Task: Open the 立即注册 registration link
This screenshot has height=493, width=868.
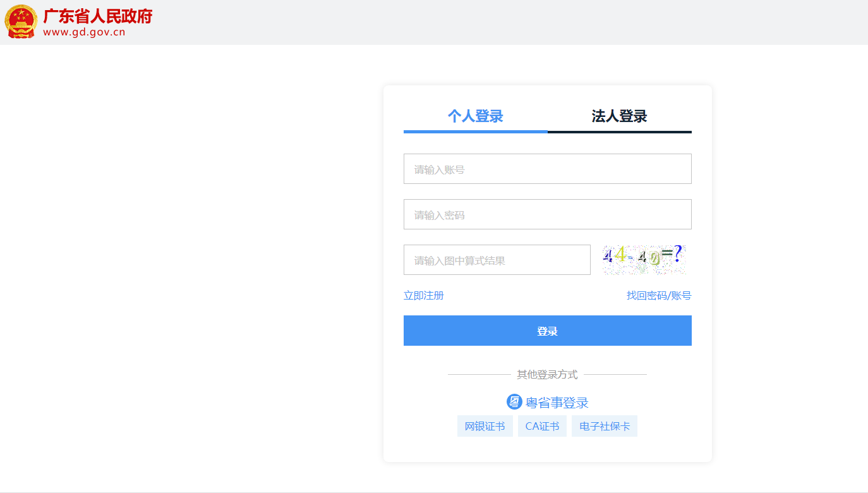Action: click(423, 296)
